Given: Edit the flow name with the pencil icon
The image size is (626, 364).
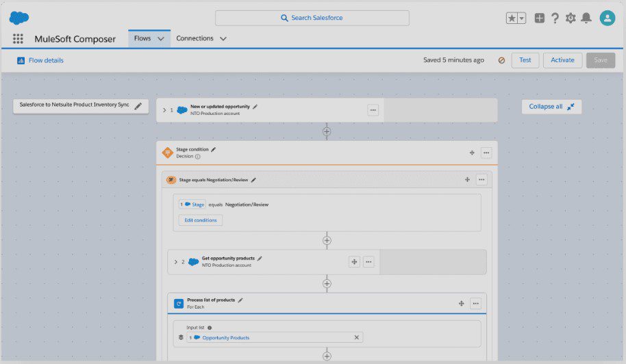Looking at the screenshot, I should 138,106.
